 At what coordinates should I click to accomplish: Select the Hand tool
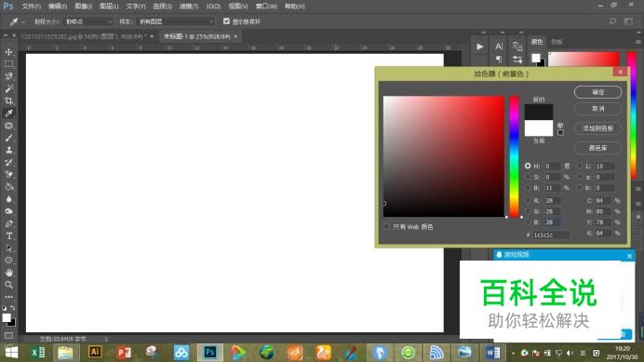pos(8,273)
